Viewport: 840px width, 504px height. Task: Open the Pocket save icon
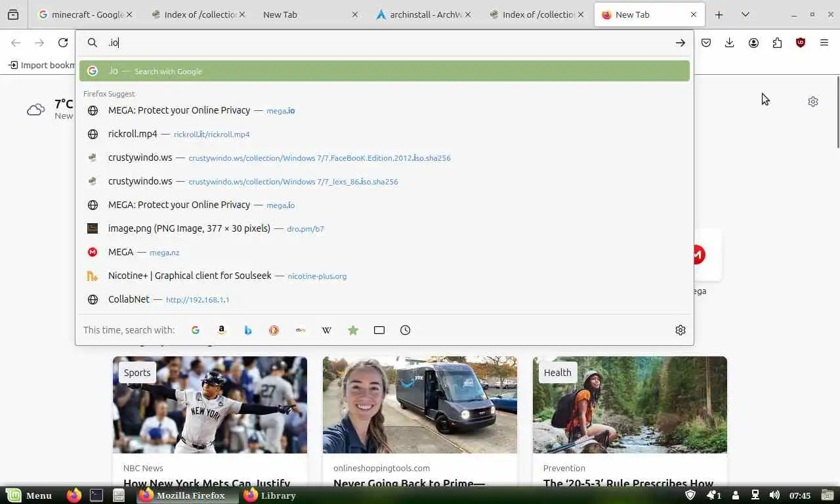pos(706,43)
